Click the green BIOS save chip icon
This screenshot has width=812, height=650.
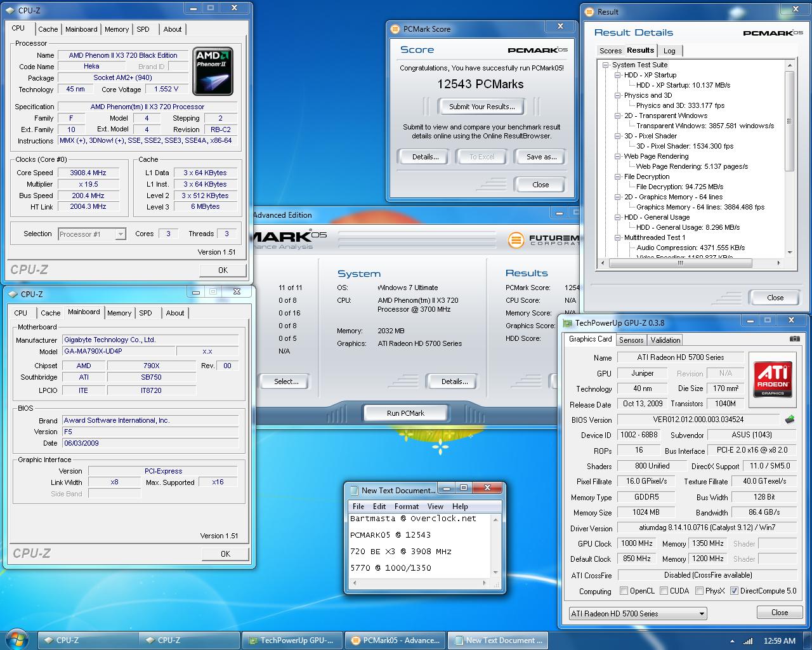tap(790, 420)
